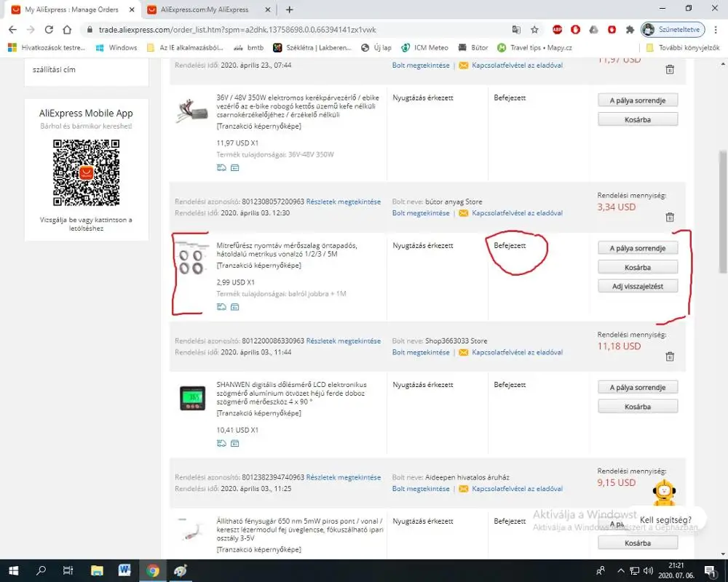Viewport: 728px width, 582px height.
Task: Click the page vertical scrollbar thumb
Action: pos(722,212)
